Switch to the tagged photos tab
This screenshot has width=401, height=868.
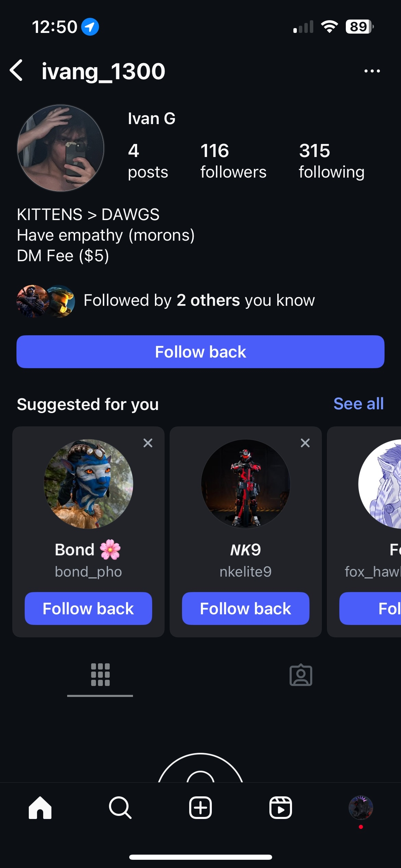tap(301, 675)
